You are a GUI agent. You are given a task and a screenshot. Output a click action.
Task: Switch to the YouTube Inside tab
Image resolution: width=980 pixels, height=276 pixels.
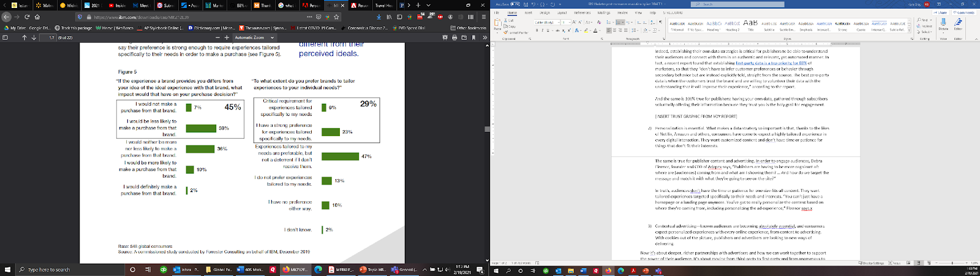118,5
